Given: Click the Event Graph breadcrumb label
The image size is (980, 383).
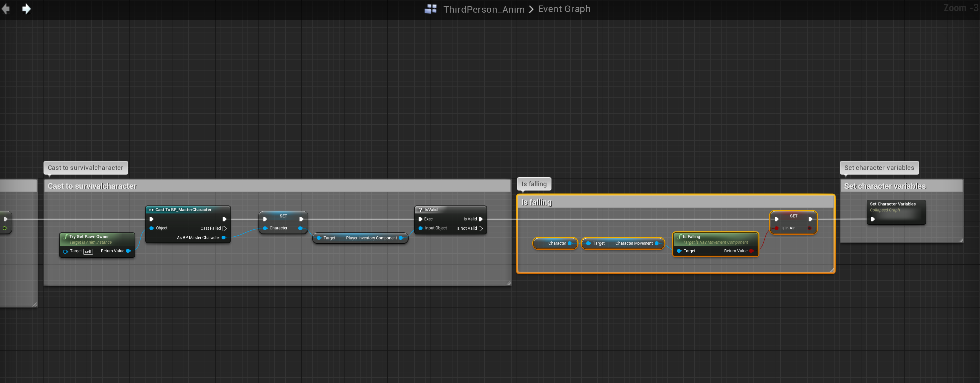Looking at the screenshot, I should [x=564, y=9].
